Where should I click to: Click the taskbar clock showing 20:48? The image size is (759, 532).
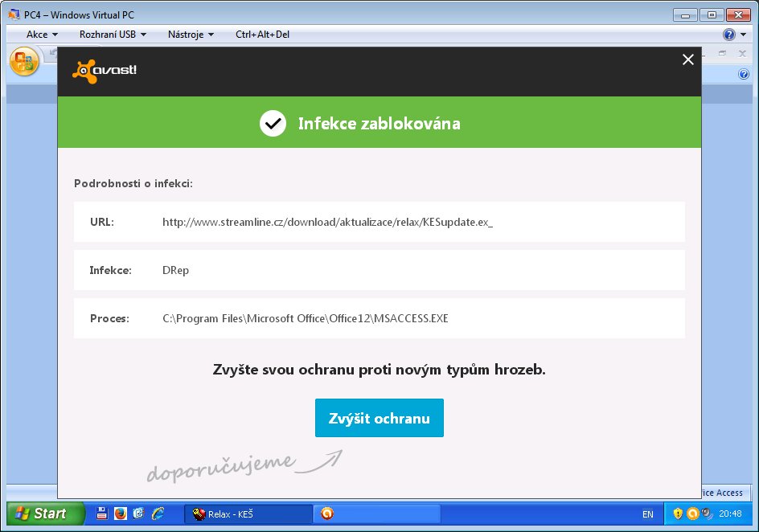point(730,514)
